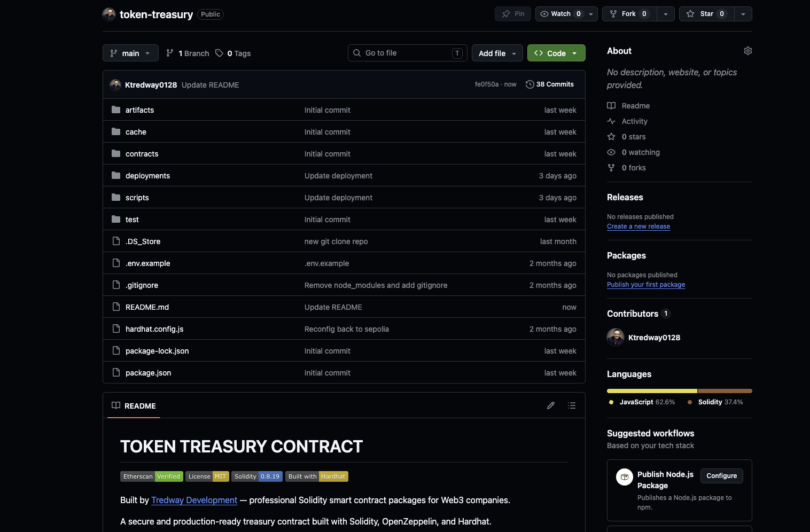Open the README outline list icon
Viewport: 810px width, 532px height.
point(572,405)
